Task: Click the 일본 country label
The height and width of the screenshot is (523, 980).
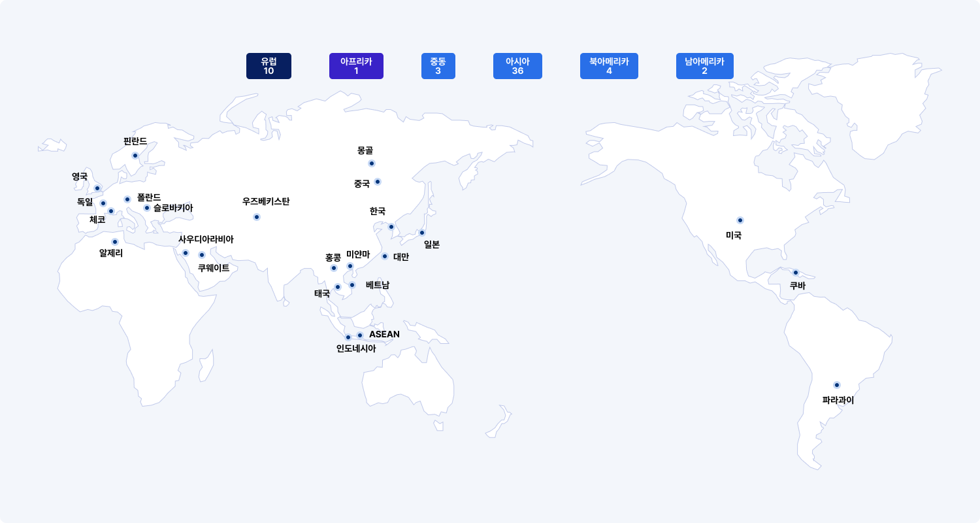Action: coord(432,245)
